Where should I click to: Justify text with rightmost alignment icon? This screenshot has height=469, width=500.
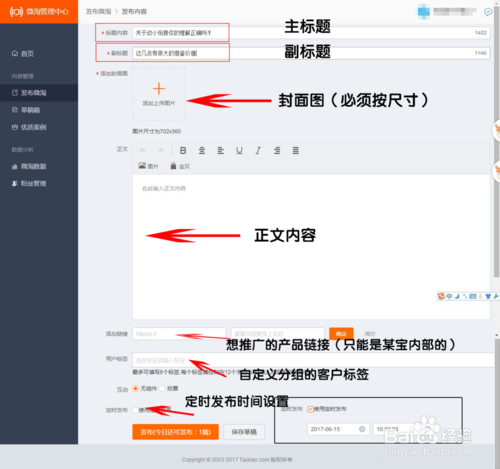296,151
